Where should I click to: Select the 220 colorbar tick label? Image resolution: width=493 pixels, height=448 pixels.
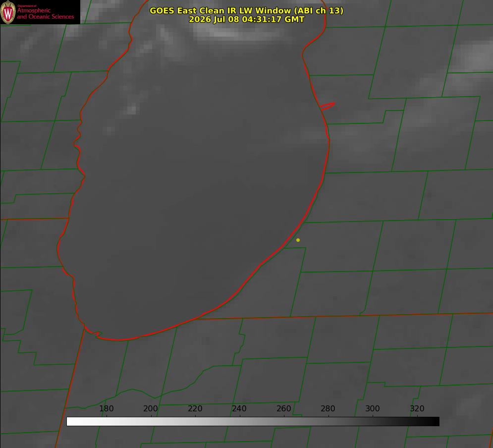[x=195, y=408]
